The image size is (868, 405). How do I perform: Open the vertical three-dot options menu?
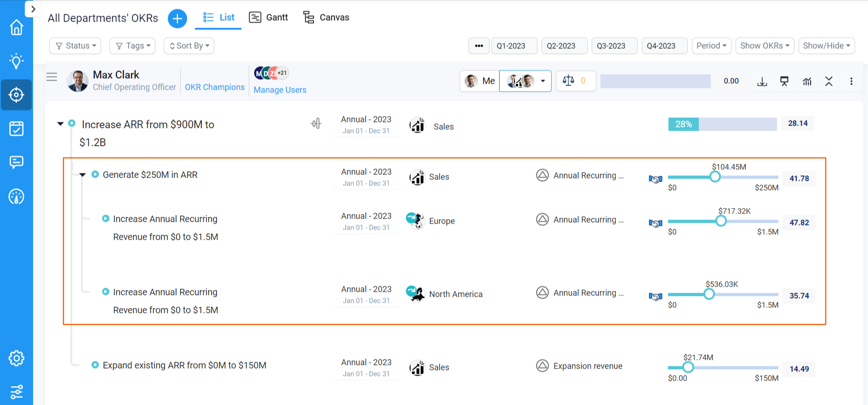851,81
